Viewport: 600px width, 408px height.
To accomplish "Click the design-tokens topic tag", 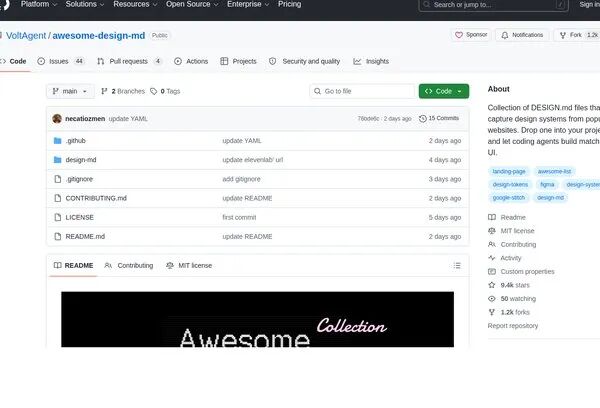I will (510, 184).
